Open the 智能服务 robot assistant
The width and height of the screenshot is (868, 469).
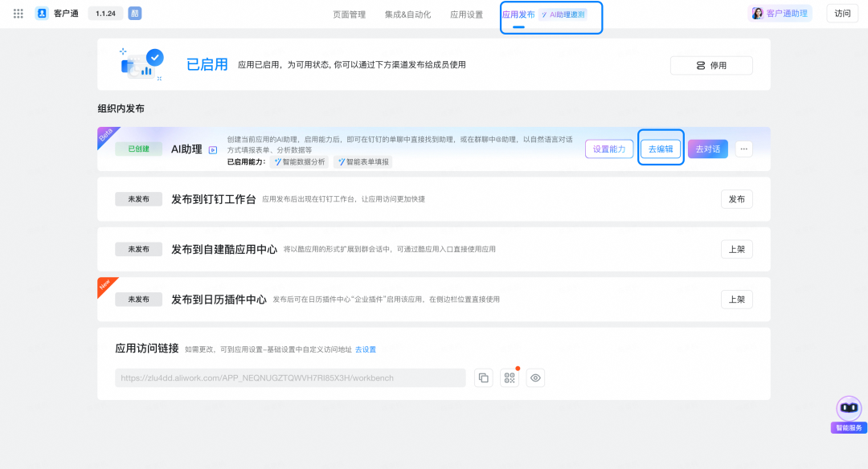849,414
